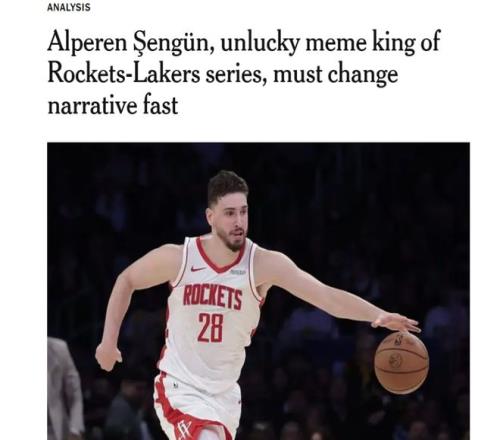500x440 pixels.
Task: Click the number 28 on the jersey
Action: 210,328
